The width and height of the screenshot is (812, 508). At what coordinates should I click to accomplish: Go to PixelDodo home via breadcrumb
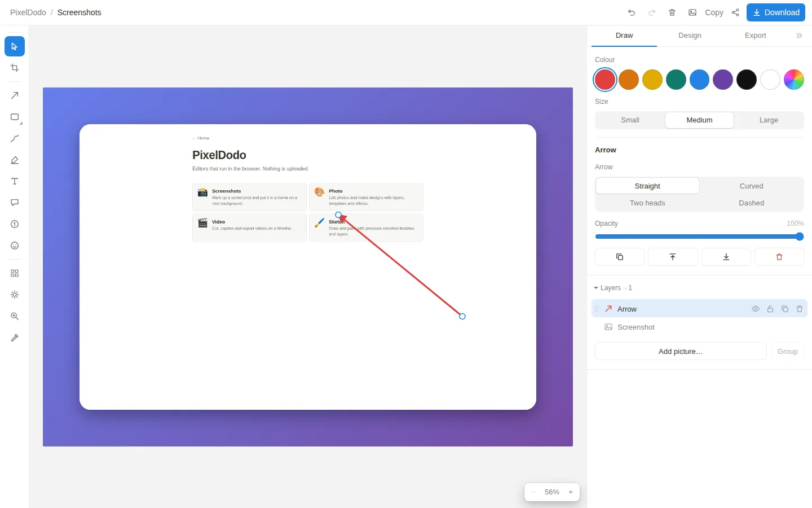point(28,12)
